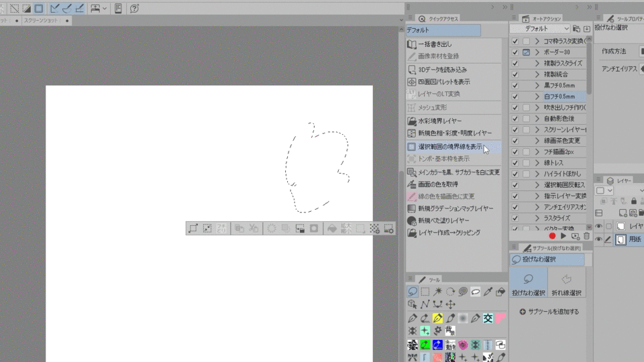Viewport: 644px width, 362px height.
Task: Expand the ラスタライズ action
Action: [x=537, y=219]
